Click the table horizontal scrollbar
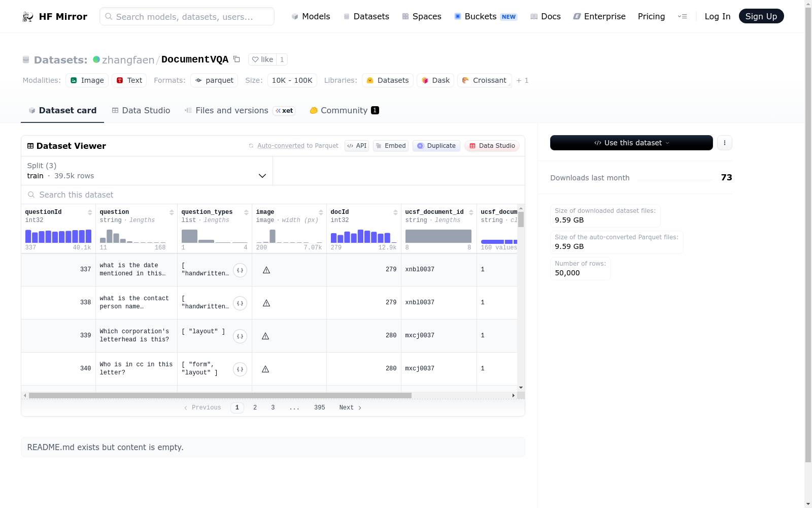 click(220, 395)
